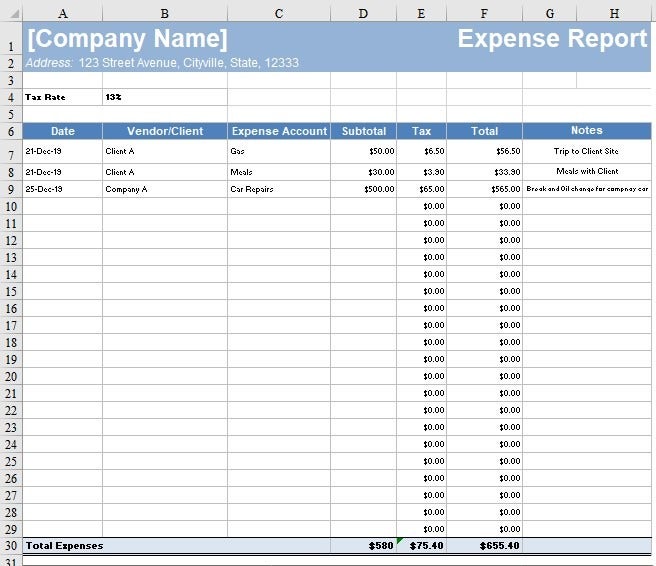Select the Trip to Client Site note

point(586,152)
